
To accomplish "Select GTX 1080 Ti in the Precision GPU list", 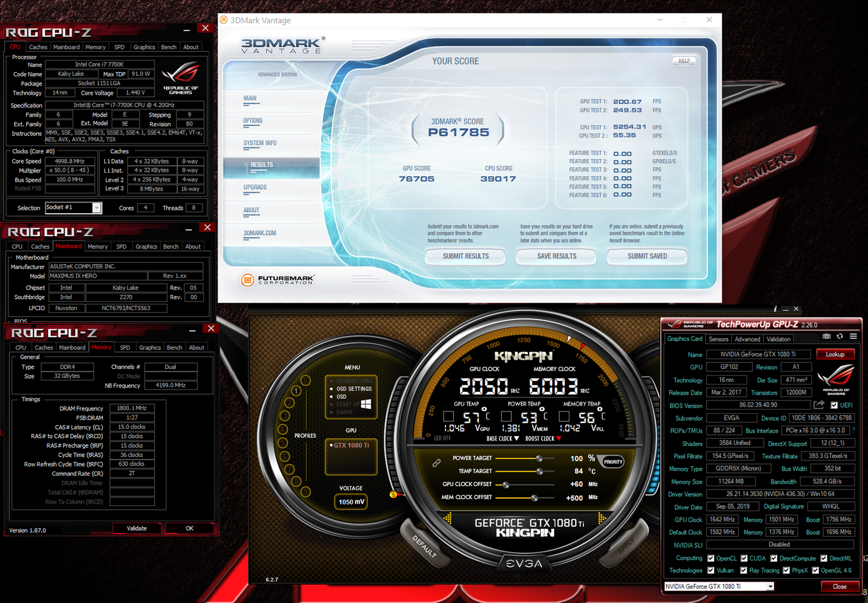I will point(351,445).
